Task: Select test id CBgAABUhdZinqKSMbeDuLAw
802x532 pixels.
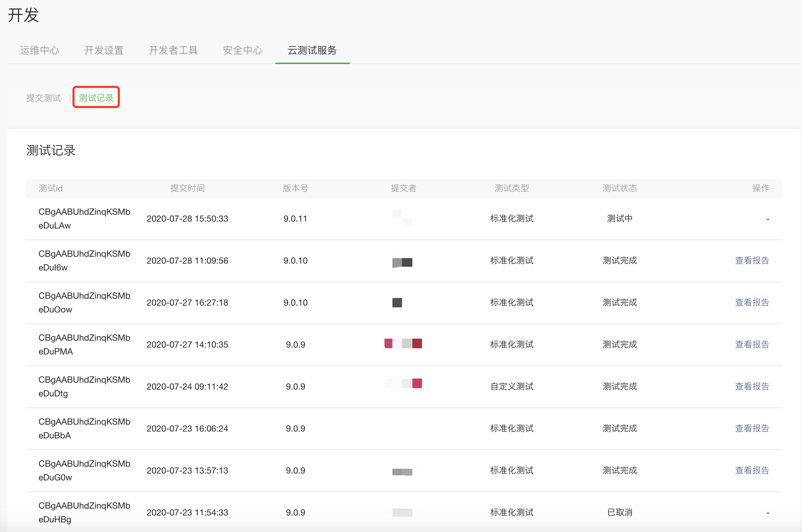Action: coord(84,219)
